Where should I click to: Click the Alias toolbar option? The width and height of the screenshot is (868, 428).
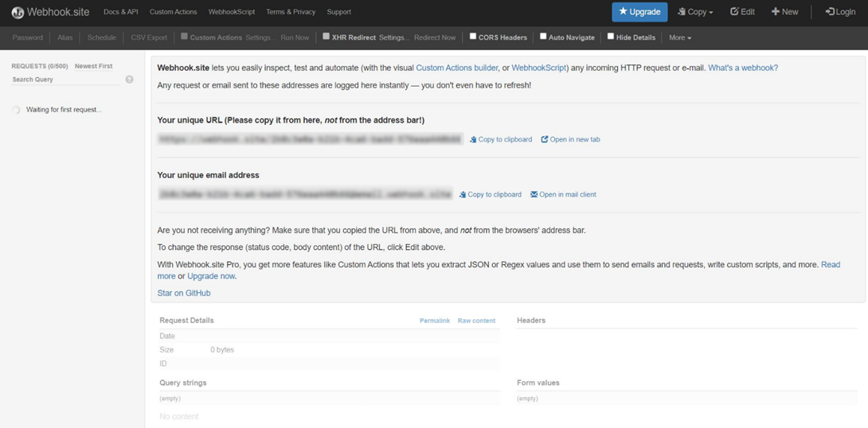click(65, 37)
